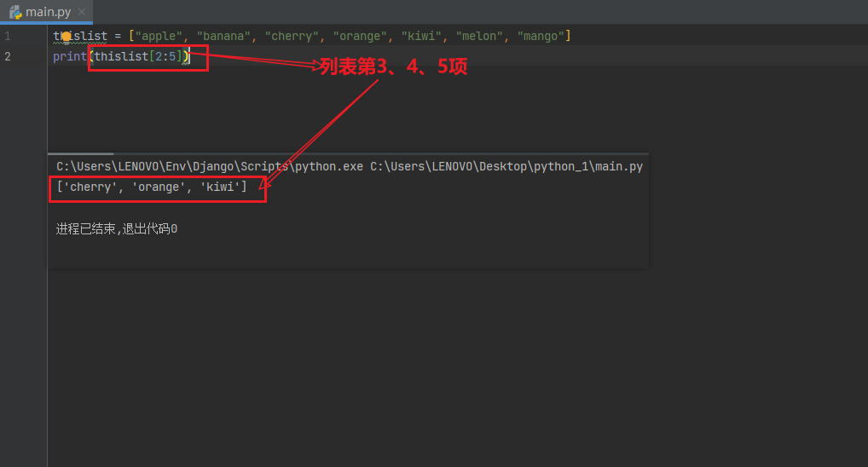Click line number 2 in the gutter
This screenshot has height=467, width=868.
8,56
